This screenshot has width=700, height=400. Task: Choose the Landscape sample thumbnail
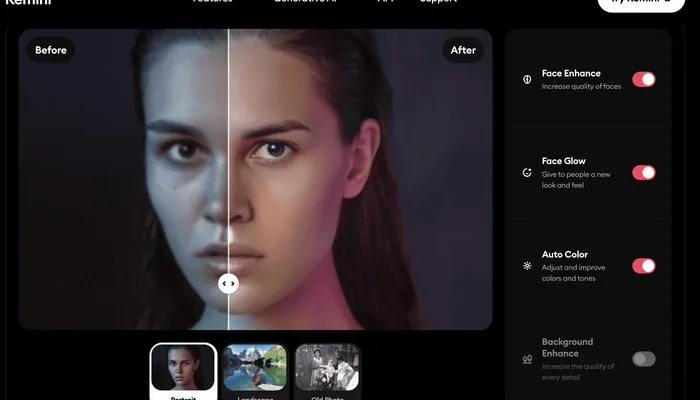point(255,371)
